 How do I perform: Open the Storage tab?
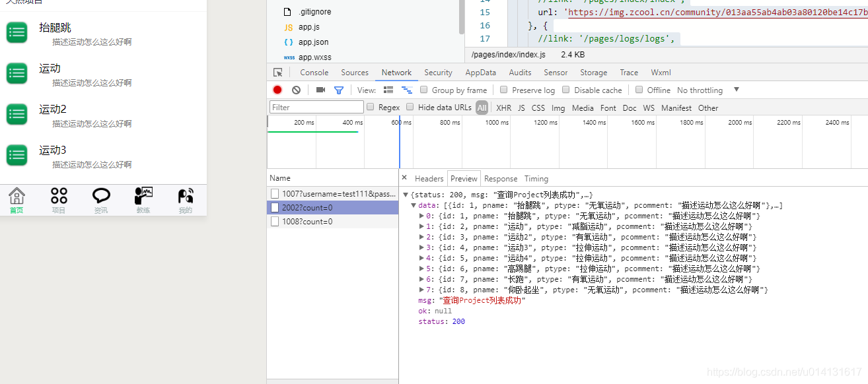pyautogui.click(x=593, y=73)
